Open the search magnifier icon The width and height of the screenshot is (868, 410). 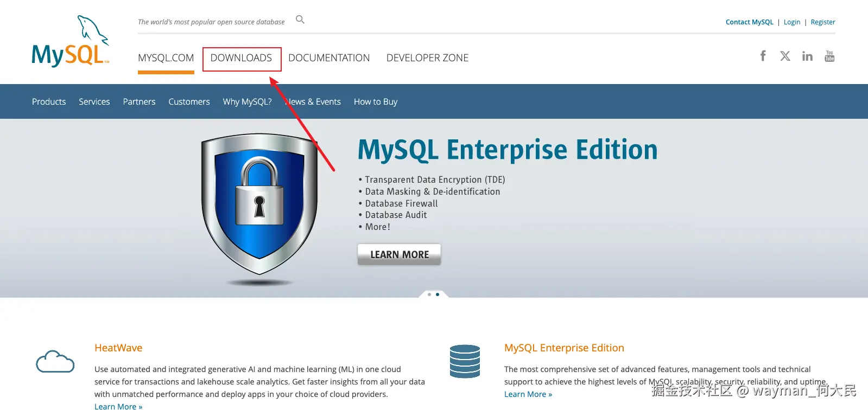pyautogui.click(x=300, y=20)
